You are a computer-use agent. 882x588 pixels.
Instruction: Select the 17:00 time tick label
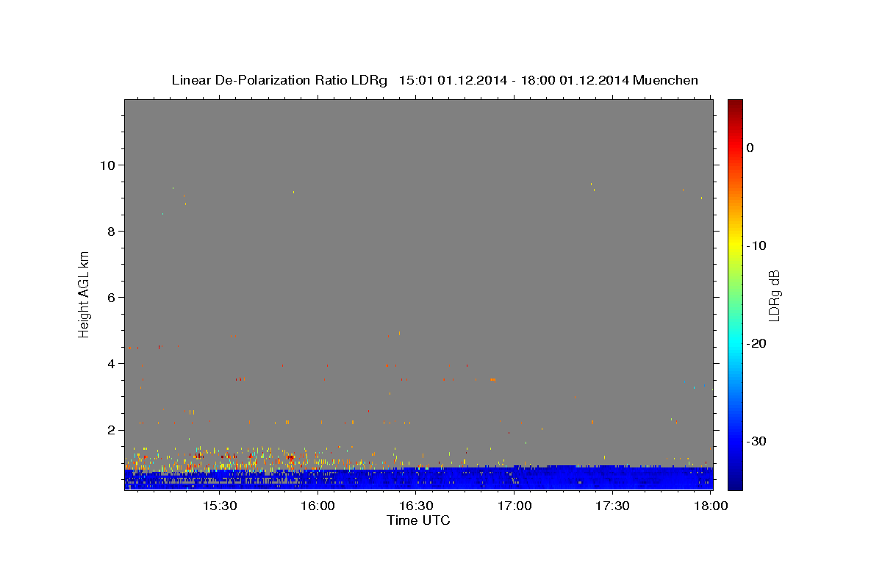[x=514, y=506]
